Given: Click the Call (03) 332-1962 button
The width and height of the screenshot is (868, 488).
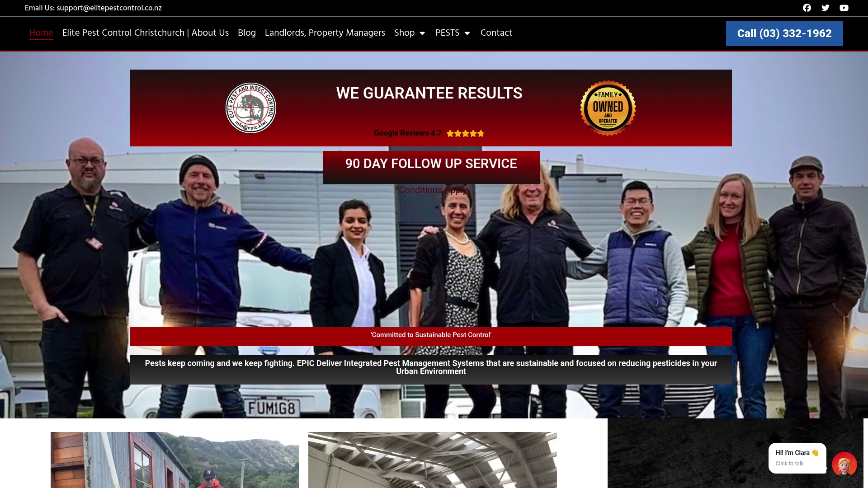Looking at the screenshot, I should point(784,33).
